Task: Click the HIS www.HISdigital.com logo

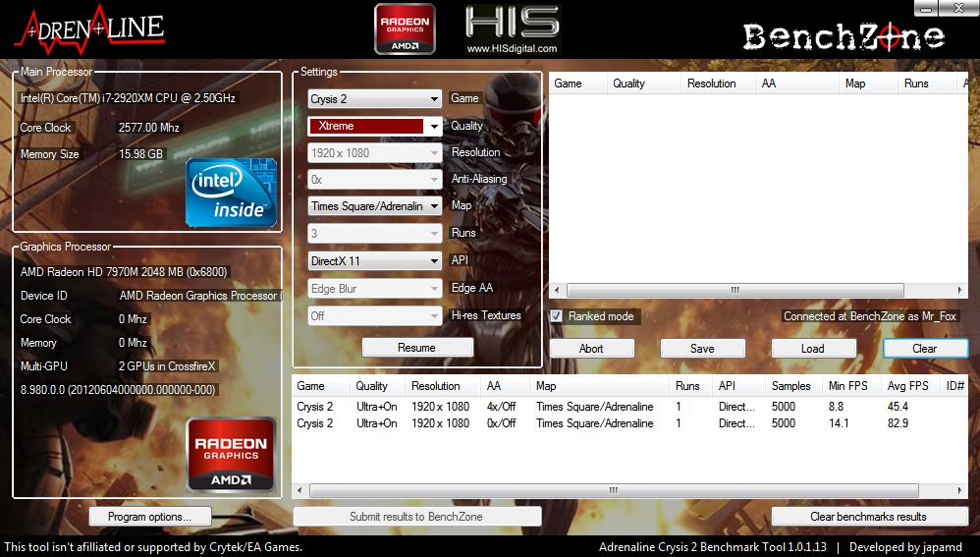Action: 512,29
